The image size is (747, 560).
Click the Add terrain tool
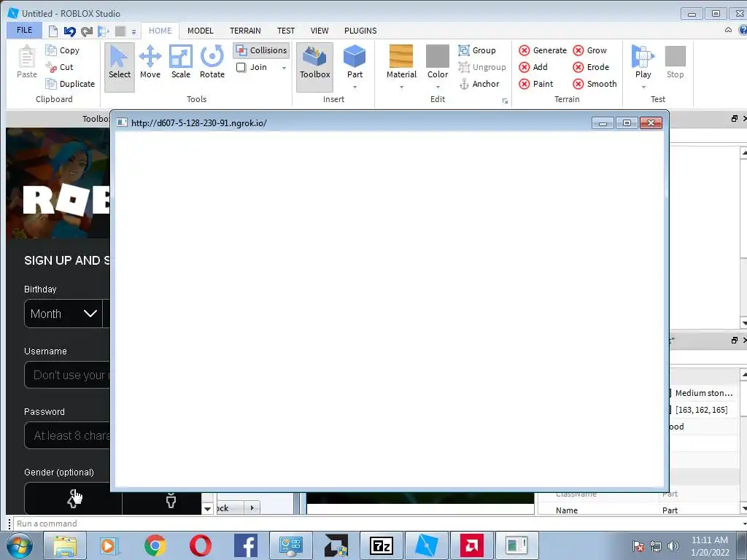pyautogui.click(x=533, y=67)
